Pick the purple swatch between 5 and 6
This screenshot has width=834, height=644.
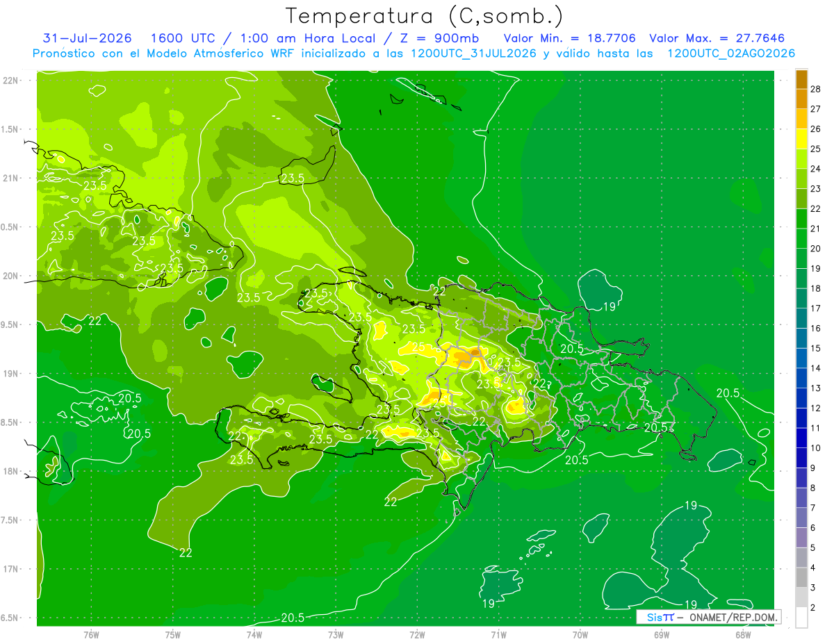click(801, 538)
